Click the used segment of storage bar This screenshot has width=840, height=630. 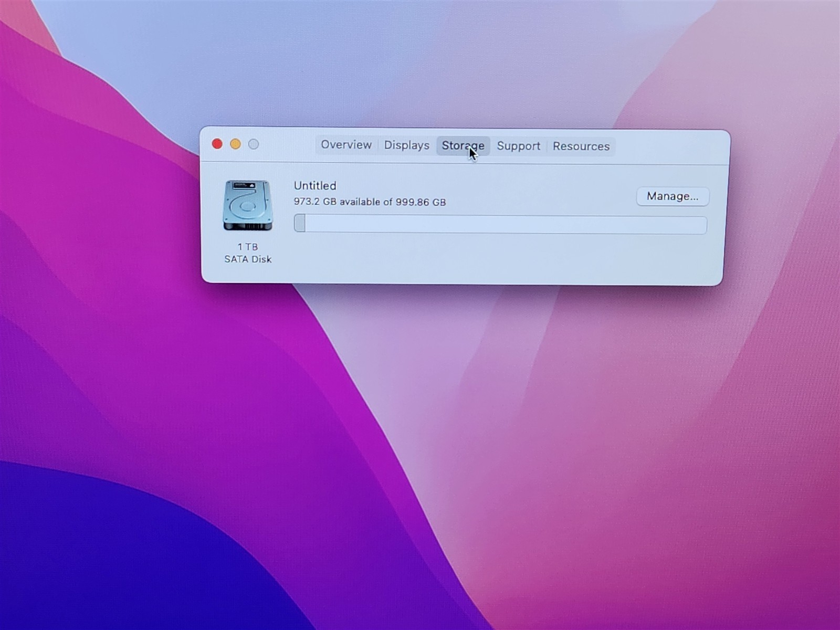point(300,223)
